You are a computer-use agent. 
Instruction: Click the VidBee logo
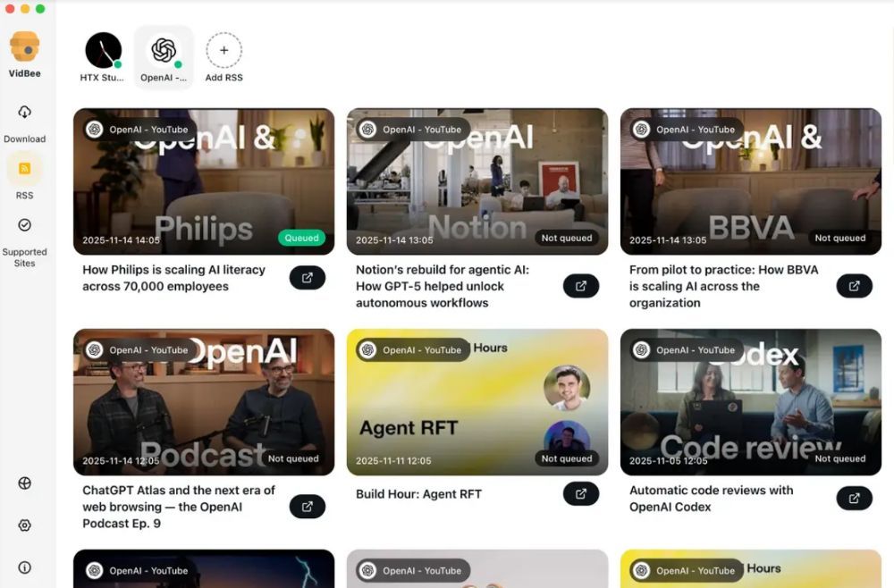click(x=24, y=46)
